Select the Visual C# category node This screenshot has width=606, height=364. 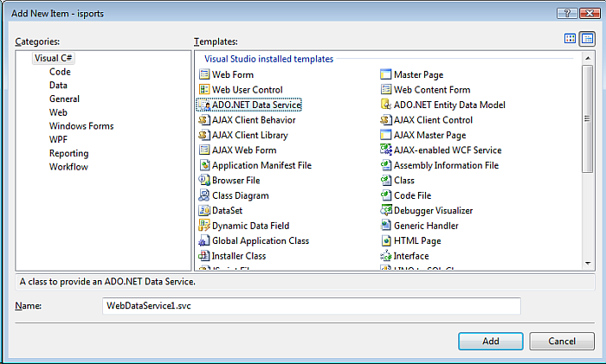pyautogui.click(x=53, y=58)
